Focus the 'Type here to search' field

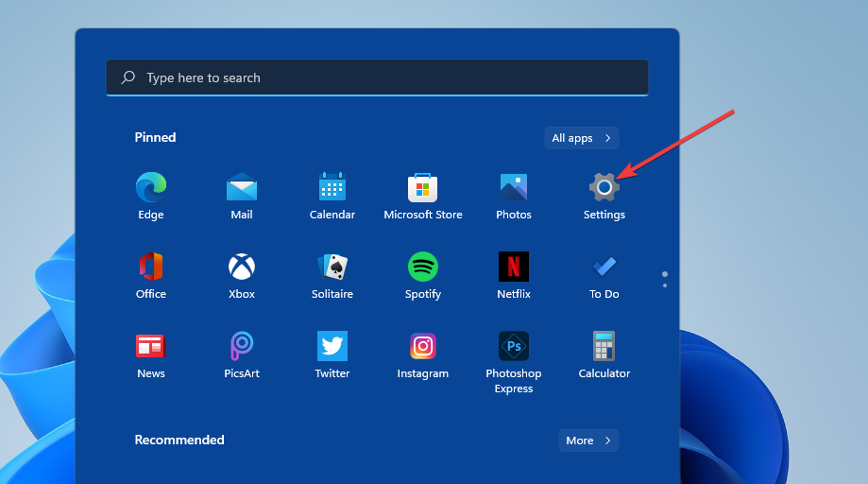(377, 78)
